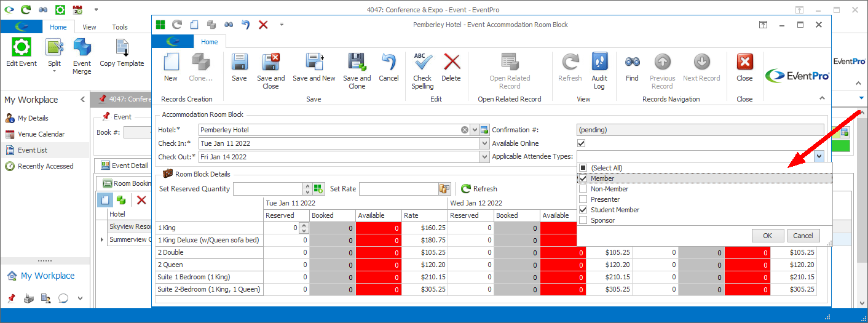Confirm attendee types with OK

tap(768, 236)
